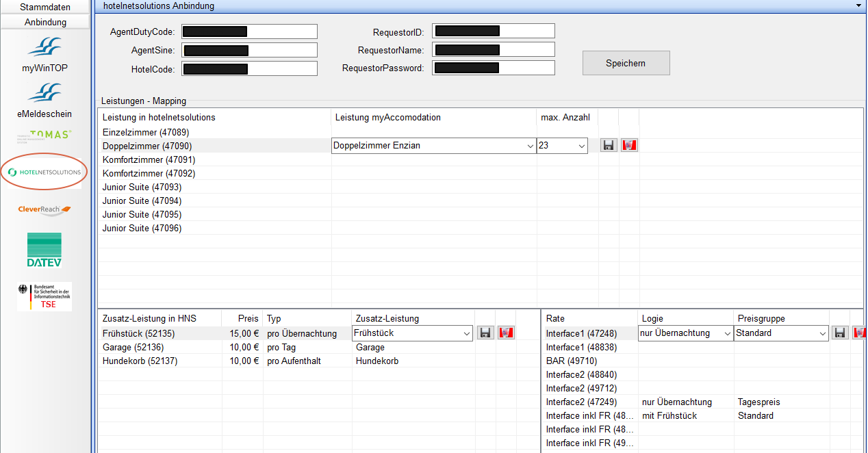Save the Doppelzimmer (47090) mapping row
This screenshot has height=453, width=868.
(x=608, y=146)
